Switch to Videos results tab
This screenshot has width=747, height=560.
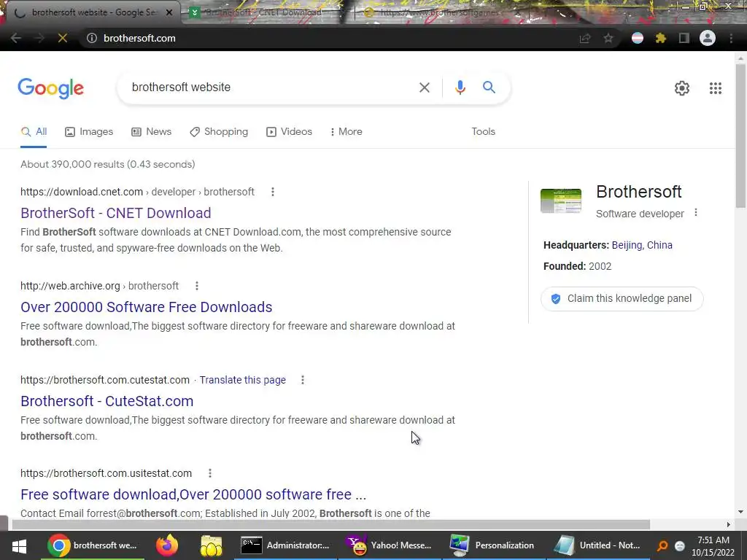(x=289, y=132)
